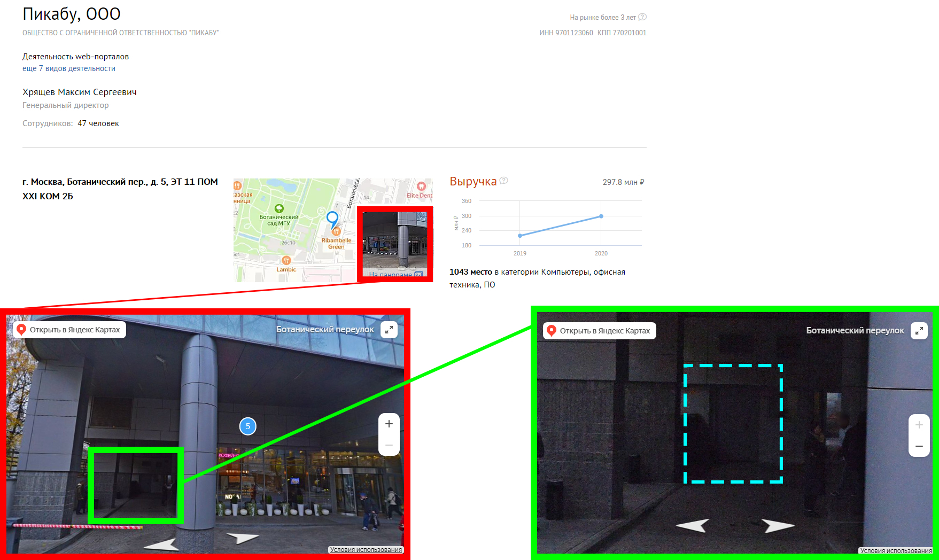Image resolution: width=939 pixels, height=560 pixels.
Task: Select the 2020 revenue data point
Action: tap(601, 216)
